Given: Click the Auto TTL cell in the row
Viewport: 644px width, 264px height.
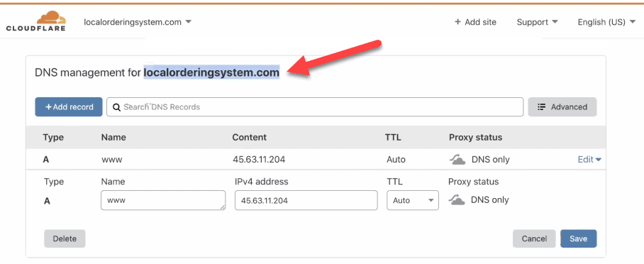Looking at the screenshot, I should (x=396, y=160).
